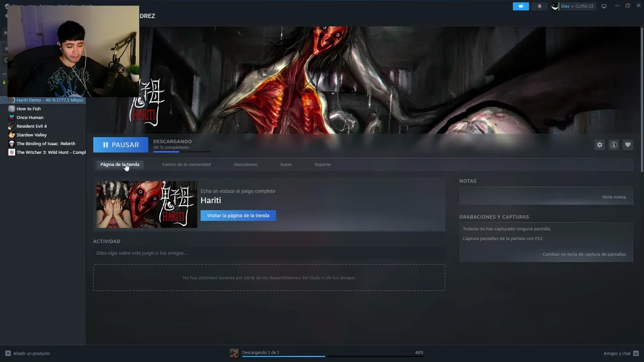The width and height of the screenshot is (644, 362).
Task: Click the Hariti full game thumbnail
Action: coord(147,204)
